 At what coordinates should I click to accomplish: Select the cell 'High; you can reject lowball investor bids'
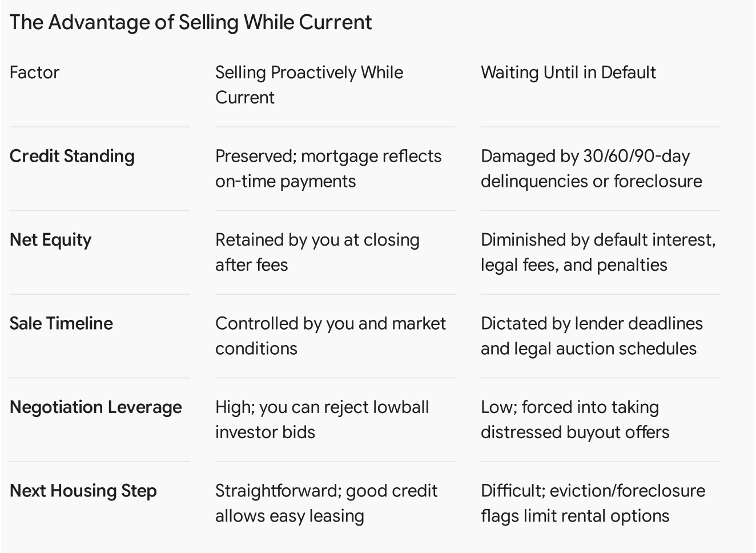[322, 419]
